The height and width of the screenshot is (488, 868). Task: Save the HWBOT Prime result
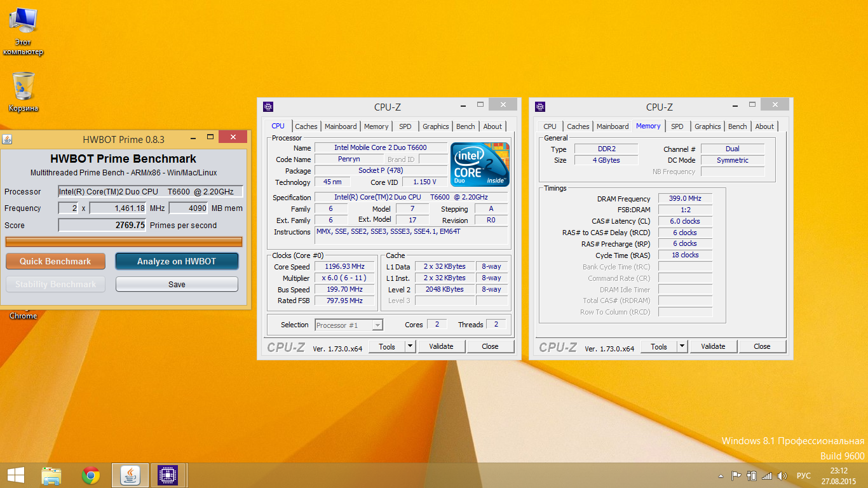(x=177, y=284)
